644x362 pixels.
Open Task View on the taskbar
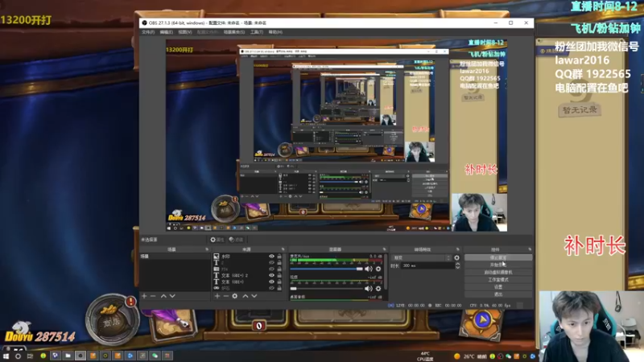pyautogui.click(x=30, y=356)
